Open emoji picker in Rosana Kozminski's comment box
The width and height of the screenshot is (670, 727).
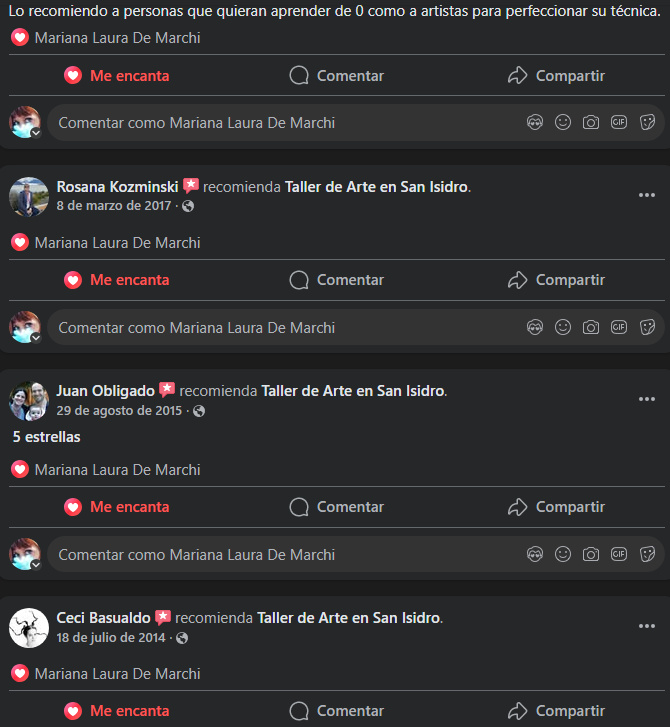tap(563, 327)
